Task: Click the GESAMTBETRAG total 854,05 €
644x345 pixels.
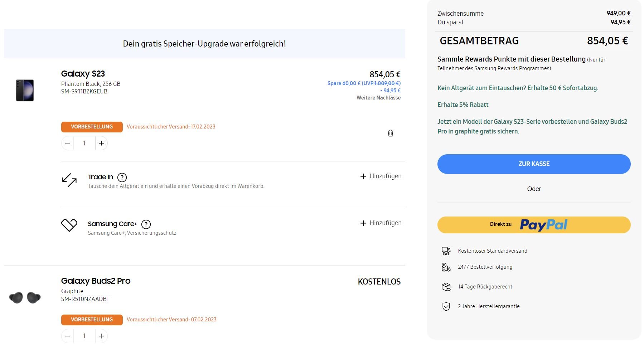Action: click(x=607, y=41)
